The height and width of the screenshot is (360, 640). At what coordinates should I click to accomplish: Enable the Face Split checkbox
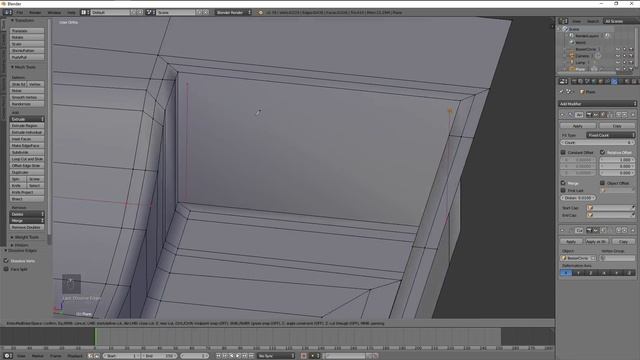click(x=6, y=269)
